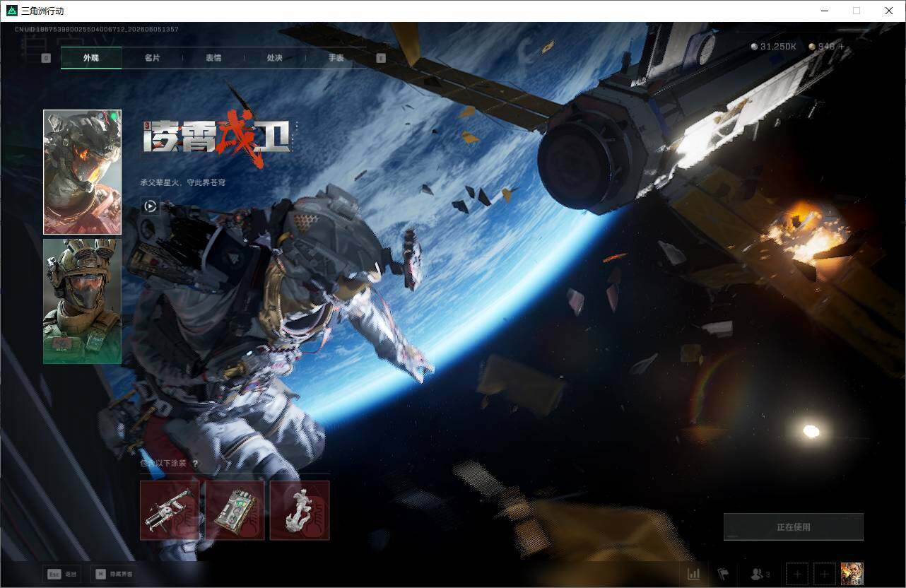Add gold currency with plus icon
Viewport: 906px width, 588px height.
coord(841,47)
